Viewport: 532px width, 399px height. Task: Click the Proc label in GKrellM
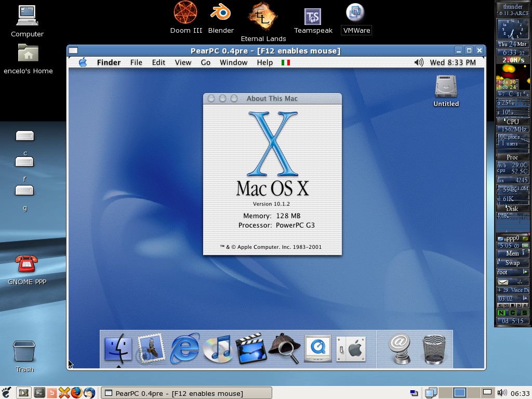[x=513, y=157]
